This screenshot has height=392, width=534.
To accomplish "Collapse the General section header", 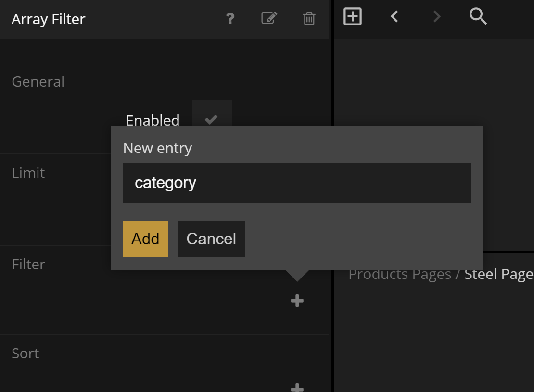I will click(x=38, y=82).
